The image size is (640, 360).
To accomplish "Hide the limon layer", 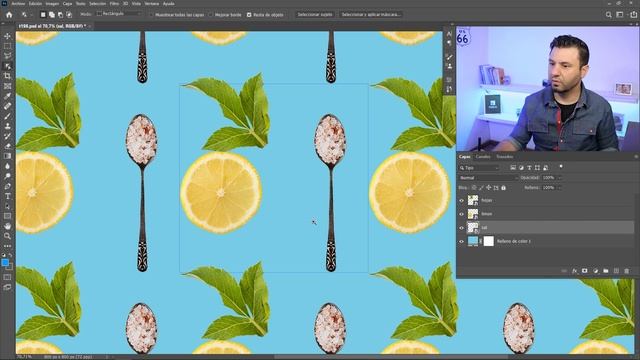I will click(462, 214).
